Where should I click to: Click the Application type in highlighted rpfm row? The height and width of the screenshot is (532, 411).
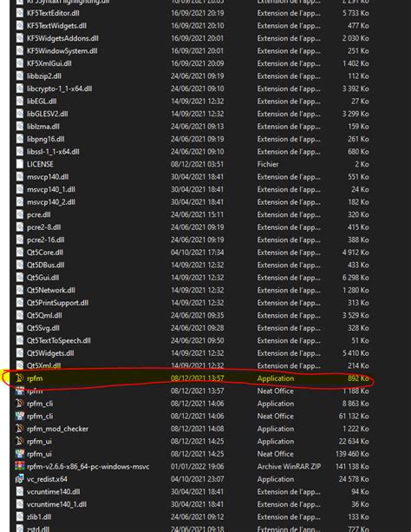[276, 378]
